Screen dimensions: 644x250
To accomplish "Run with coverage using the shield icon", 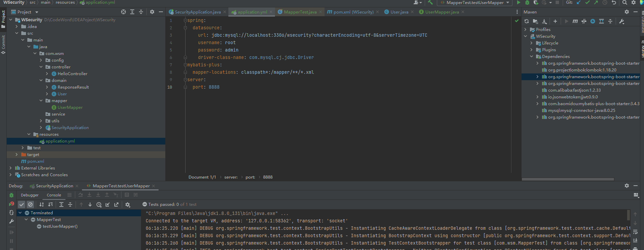I will (536, 2).
